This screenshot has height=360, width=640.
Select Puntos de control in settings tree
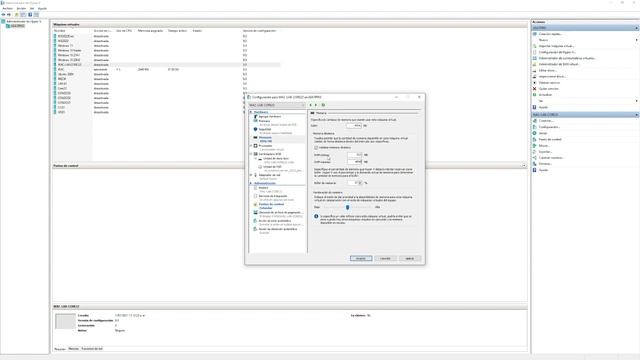click(271, 204)
